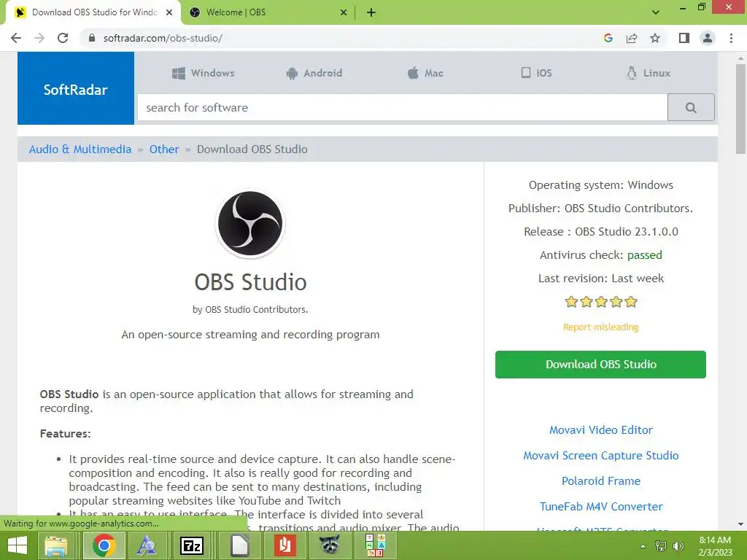Click the five-star rating
Viewport: 747px width, 560px height.
[x=601, y=301]
